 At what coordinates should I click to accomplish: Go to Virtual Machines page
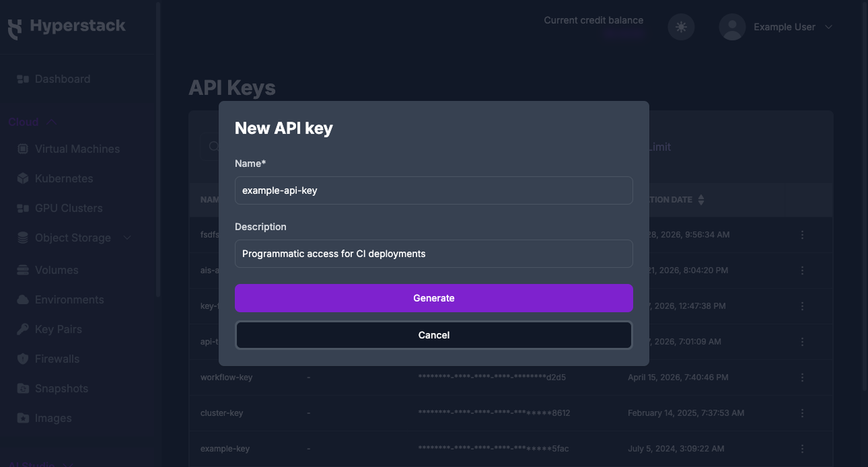point(77,149)
